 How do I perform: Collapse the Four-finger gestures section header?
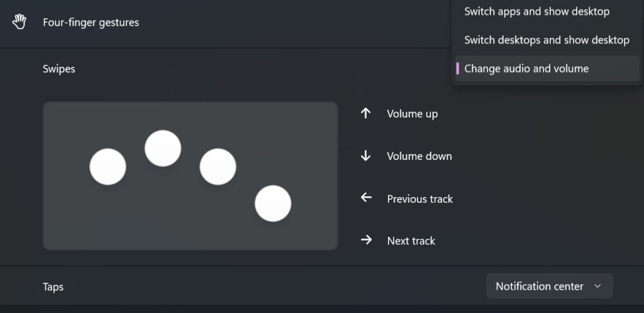[220, 23]
